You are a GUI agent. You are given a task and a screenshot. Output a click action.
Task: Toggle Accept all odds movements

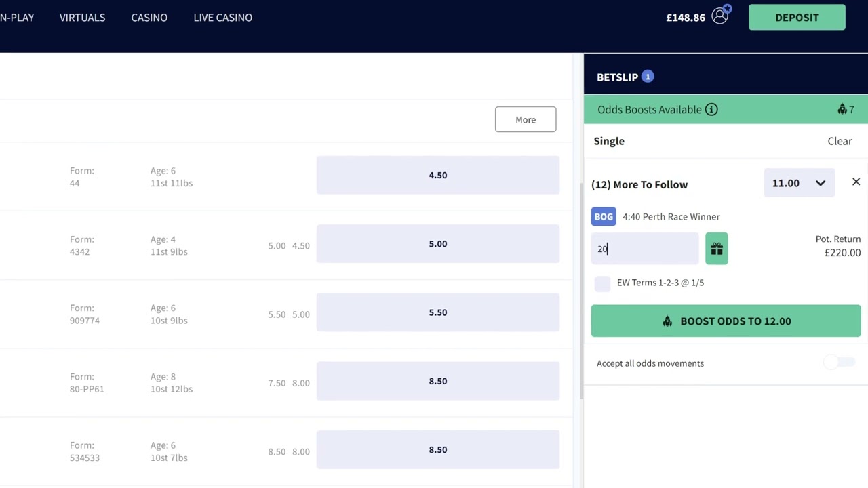click(x=840, y=363)
